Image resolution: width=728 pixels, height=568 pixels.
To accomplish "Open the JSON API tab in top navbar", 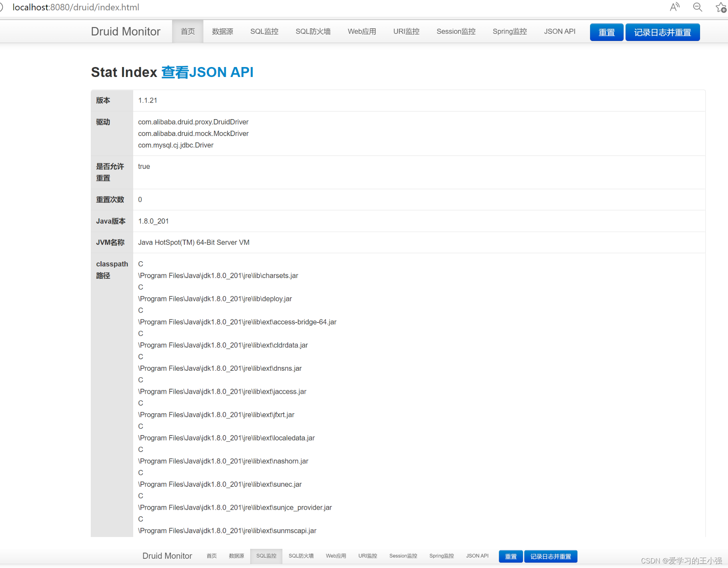I will 560,31.
